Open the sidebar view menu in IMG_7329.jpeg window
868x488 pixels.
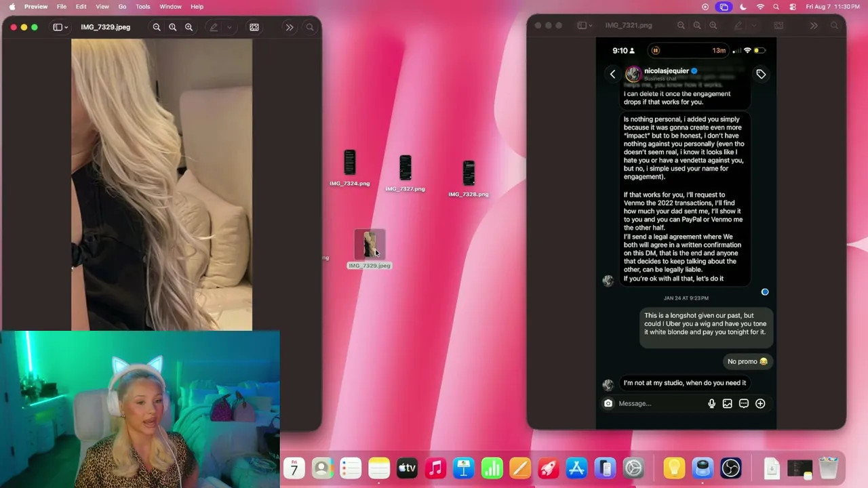click(60, 27)
